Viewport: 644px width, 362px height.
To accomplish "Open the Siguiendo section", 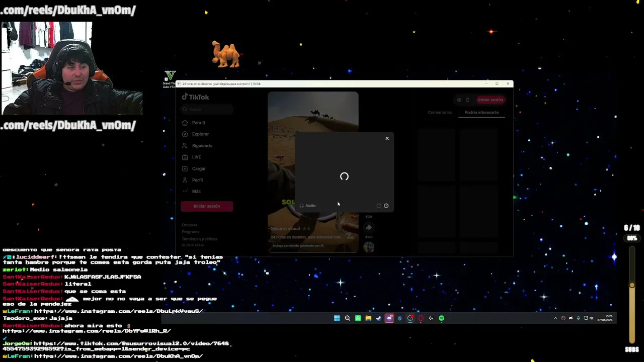I will pos(197,146).
